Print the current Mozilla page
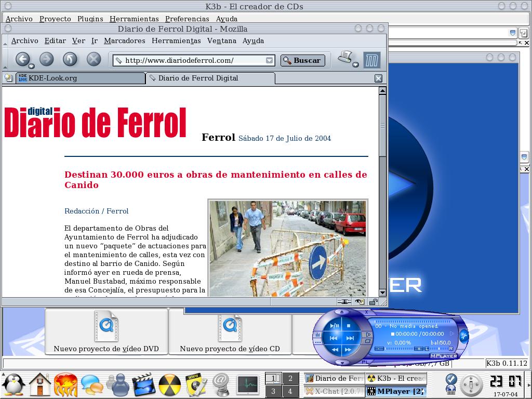The width and height of the screenshot is (532, 399). 345,57
